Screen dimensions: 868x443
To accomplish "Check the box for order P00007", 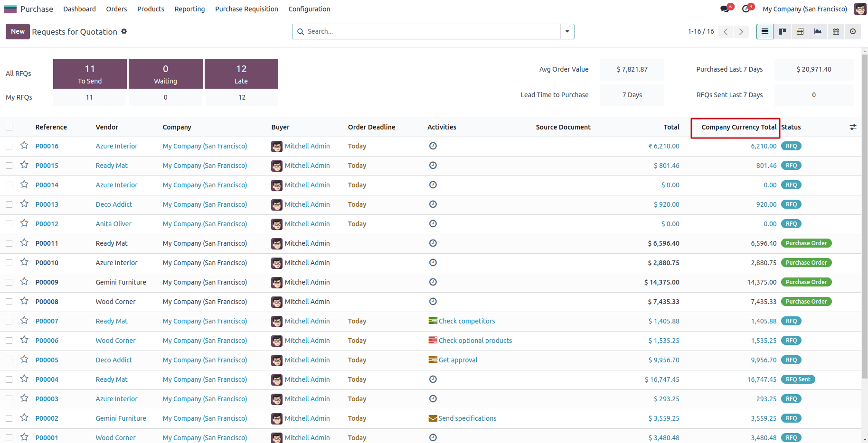I will click(9, 321).
